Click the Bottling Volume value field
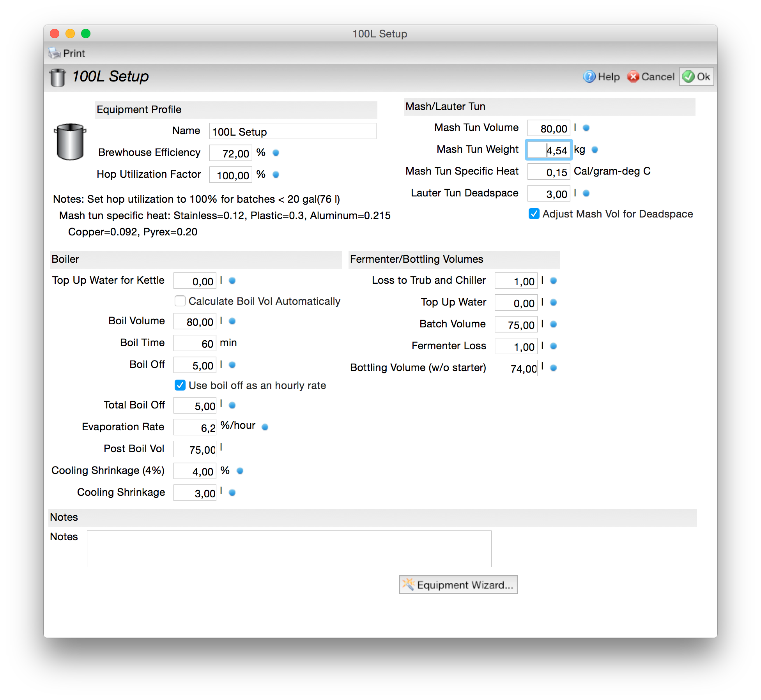761x700 pixels. click(516, 368)
